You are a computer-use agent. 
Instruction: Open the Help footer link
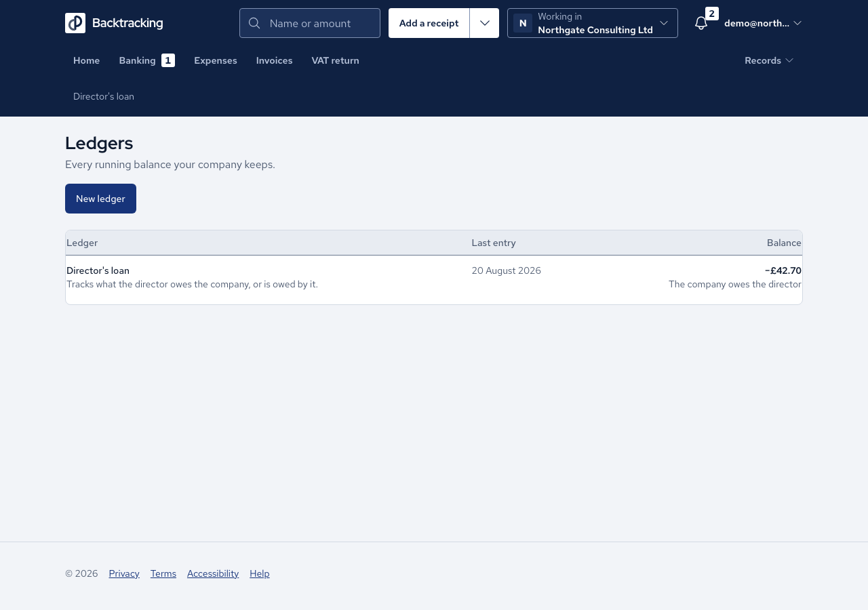tap(260, 573)
